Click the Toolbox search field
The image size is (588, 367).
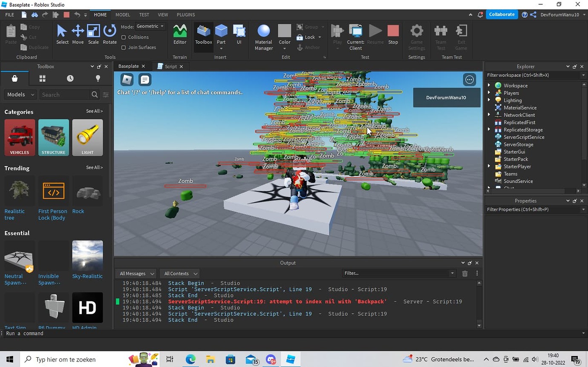(x=64, y=95)
